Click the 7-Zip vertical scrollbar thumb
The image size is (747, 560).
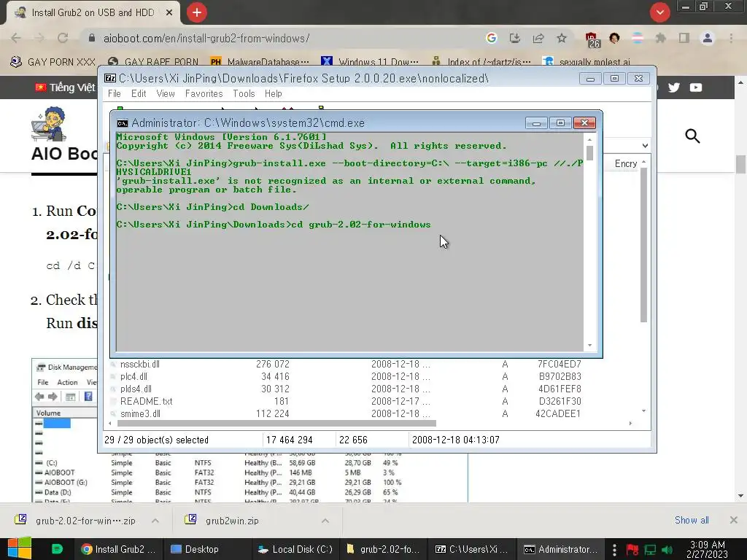(x=643, y=245)
